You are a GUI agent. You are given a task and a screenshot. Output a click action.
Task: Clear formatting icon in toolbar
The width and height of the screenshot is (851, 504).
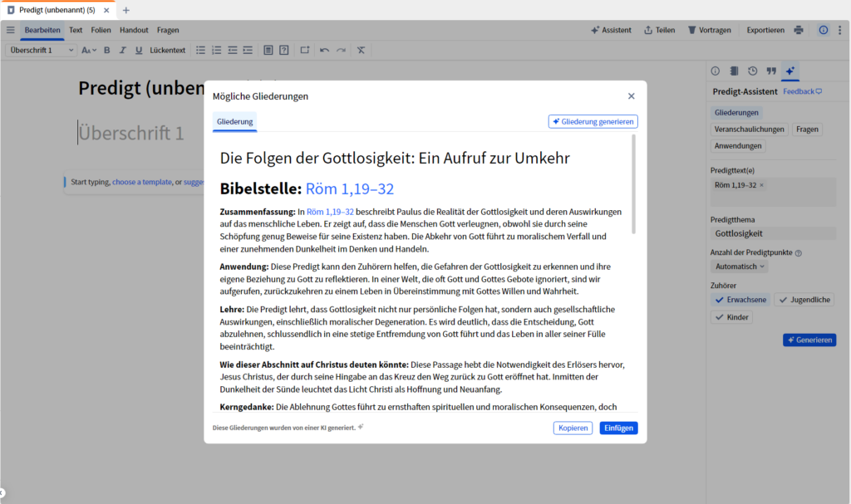361,50
